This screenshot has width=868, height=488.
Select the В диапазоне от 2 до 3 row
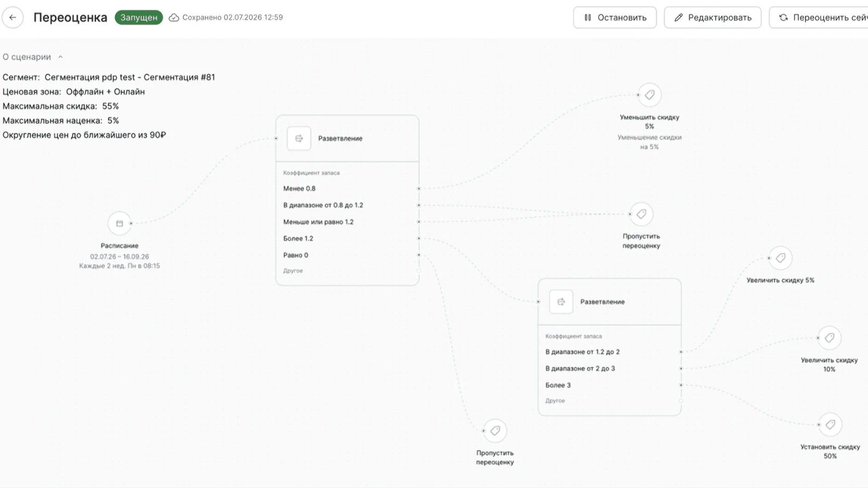click(x=609, y=369)
